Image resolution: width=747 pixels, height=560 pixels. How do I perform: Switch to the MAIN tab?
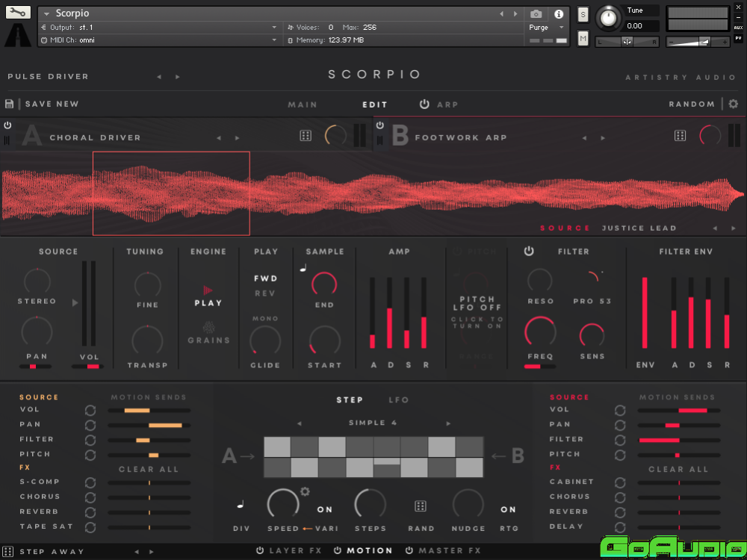(303, 105)
